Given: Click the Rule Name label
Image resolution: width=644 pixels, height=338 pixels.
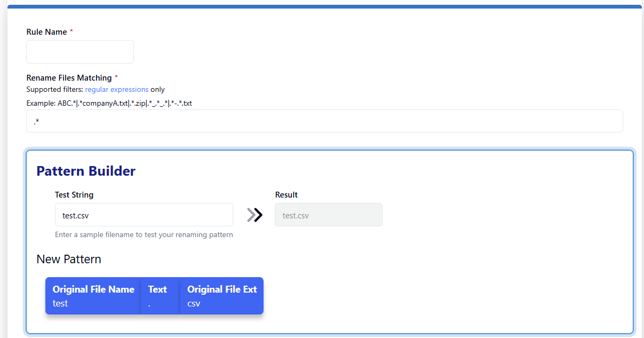Looking at the screenshot, I should coord(46,32).
